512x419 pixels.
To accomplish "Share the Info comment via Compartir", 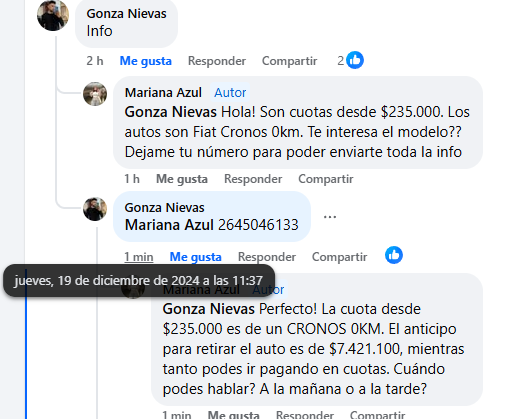I will pos(289,61).
